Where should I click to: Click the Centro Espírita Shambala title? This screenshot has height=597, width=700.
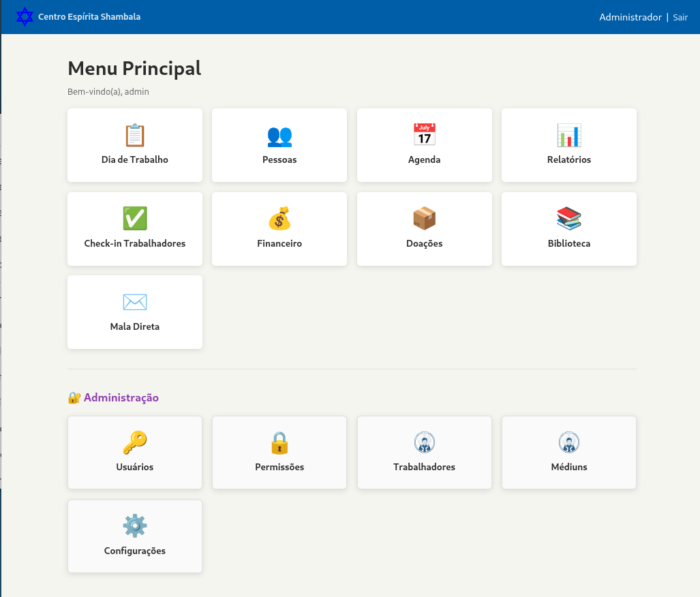(x=89, y=17)
